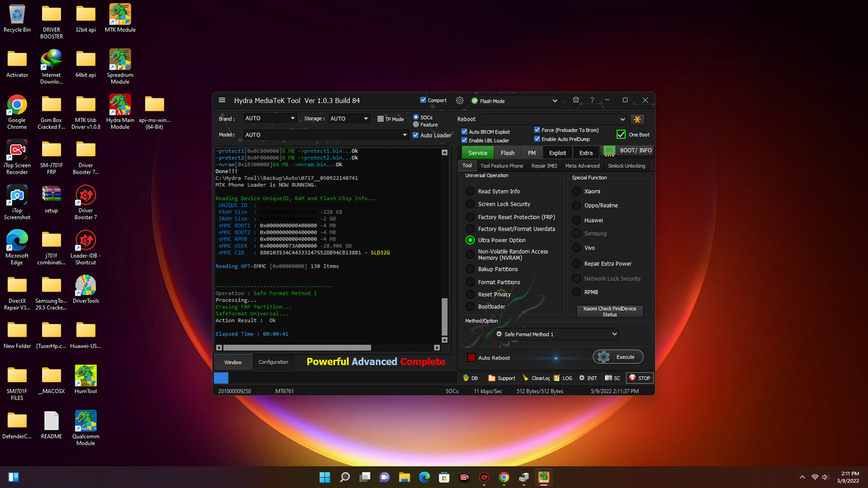The image size is (868, 488).
Task: Open the Extra tab
Action: pyautogui.click(x=586, y=152)
